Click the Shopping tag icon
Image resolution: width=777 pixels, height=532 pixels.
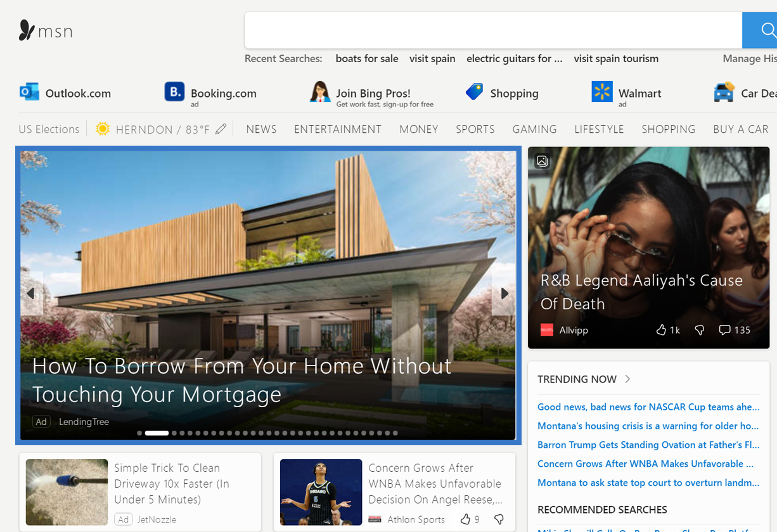click(474, 92)
